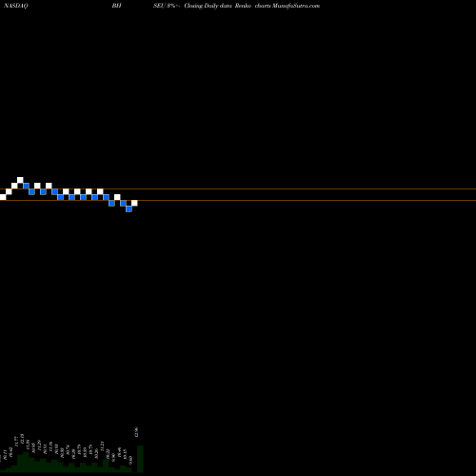Click the 12.96 price label above last bar
This screenshot has height=476, width=476.
click(x=136, y=432)
